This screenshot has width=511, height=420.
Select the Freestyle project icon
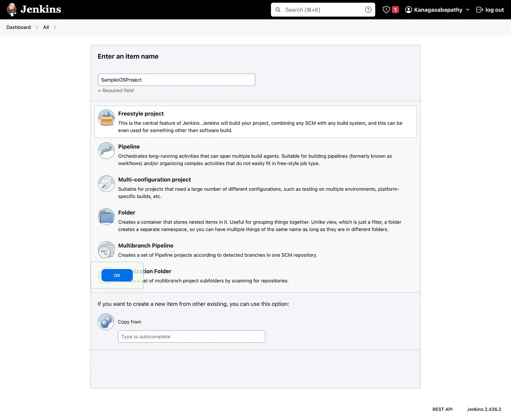[x=106, y=118]
